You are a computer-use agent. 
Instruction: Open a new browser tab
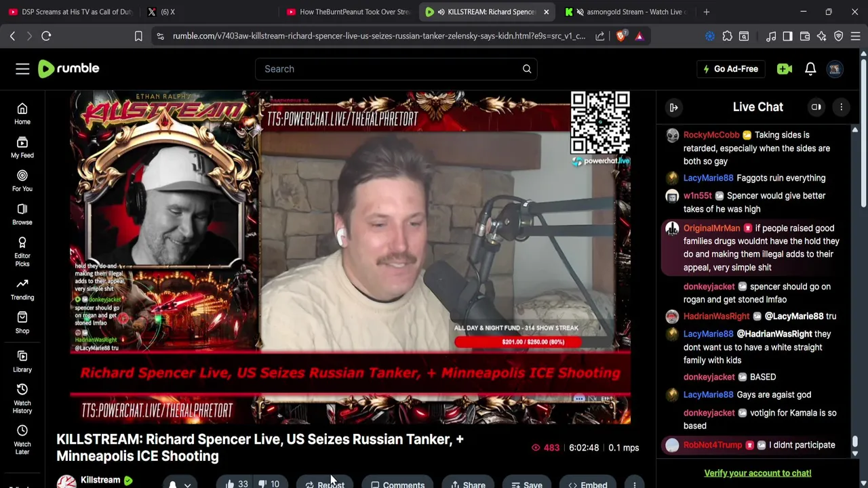706,12
